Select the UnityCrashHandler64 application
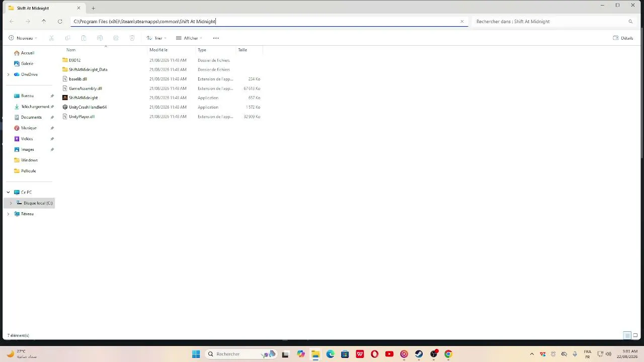Screen dimensions: 644x362 (x=88, y=107)
